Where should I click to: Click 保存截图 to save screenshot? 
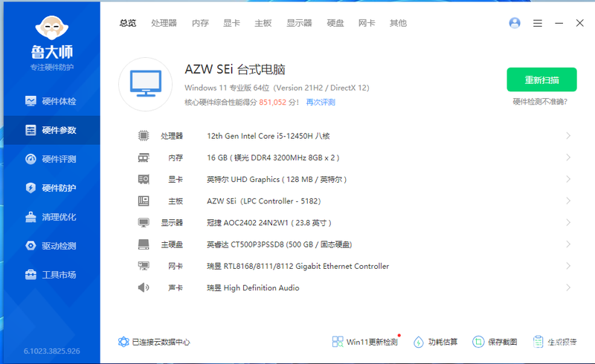tap(495, 342)
